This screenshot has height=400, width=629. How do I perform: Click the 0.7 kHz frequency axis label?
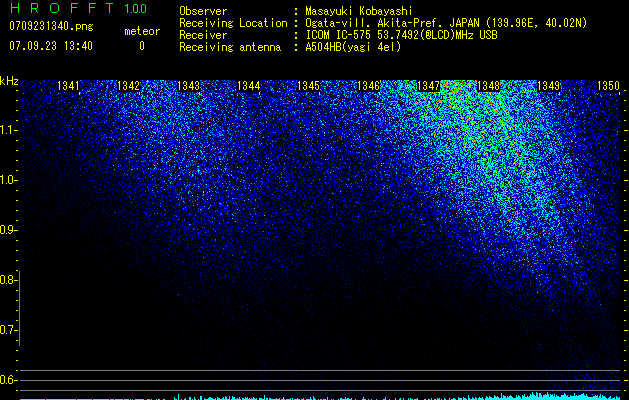[9, 330]
